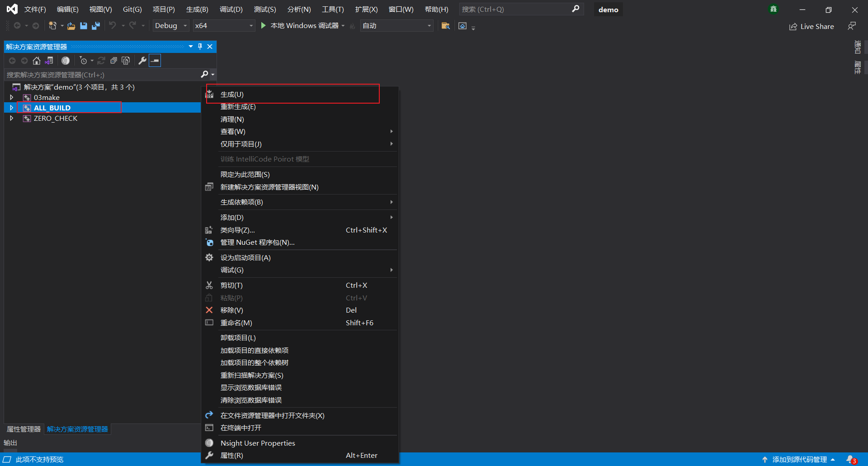This screenshot has width=868, height=466.
Task: Click the Open File folder icon
Action: click(71, 26)
